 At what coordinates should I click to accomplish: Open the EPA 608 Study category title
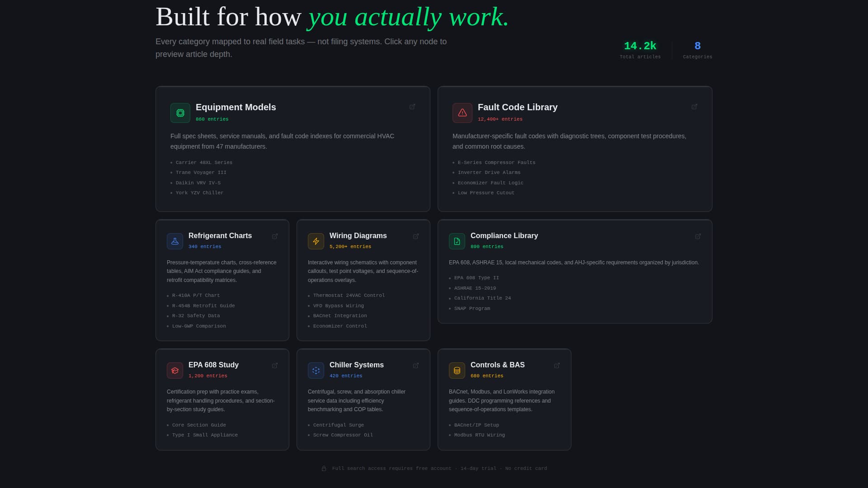click(213, 365)
